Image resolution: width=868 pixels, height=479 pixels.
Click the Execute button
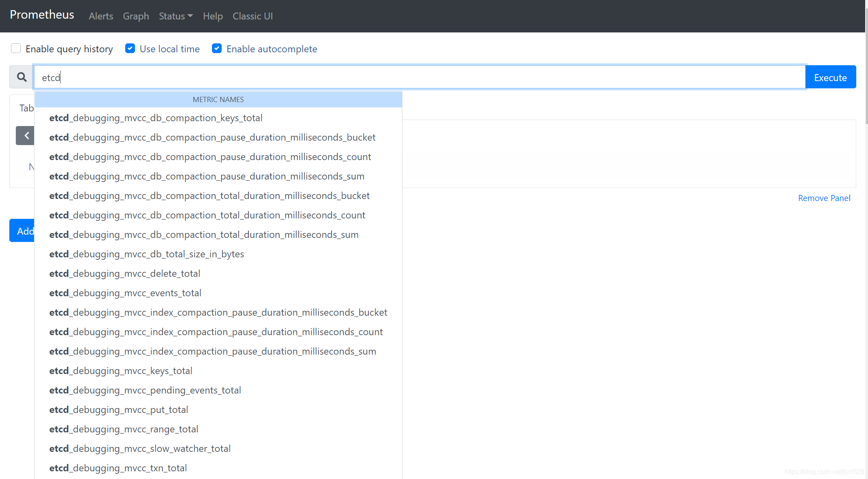click(x=830, y=77)
